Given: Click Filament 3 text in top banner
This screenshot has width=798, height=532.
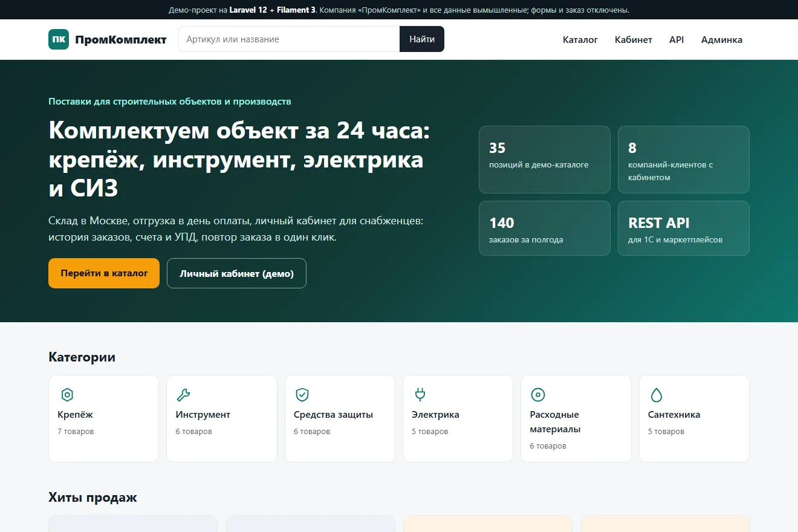Looking at the screenshot, I should pos(297,10).
